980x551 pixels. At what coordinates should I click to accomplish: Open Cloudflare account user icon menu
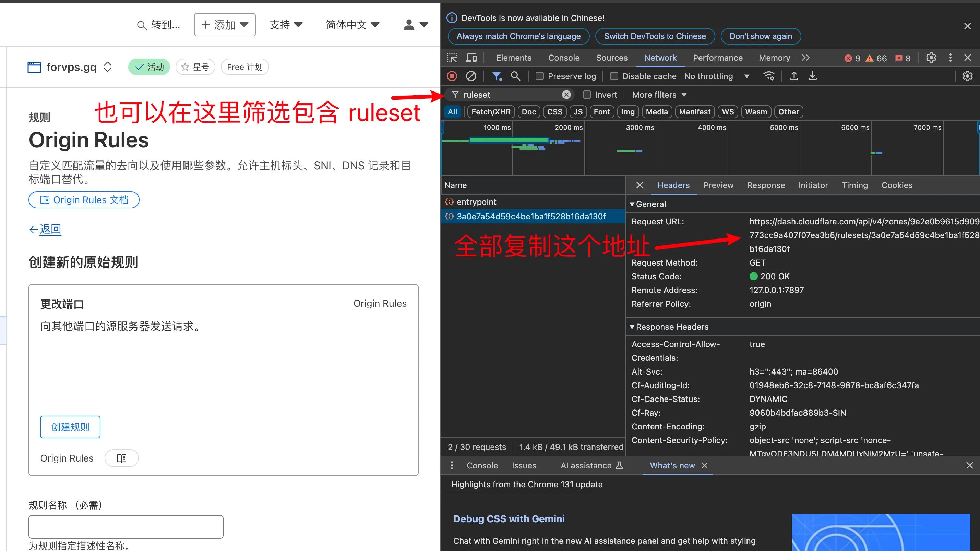pos(416,25)
